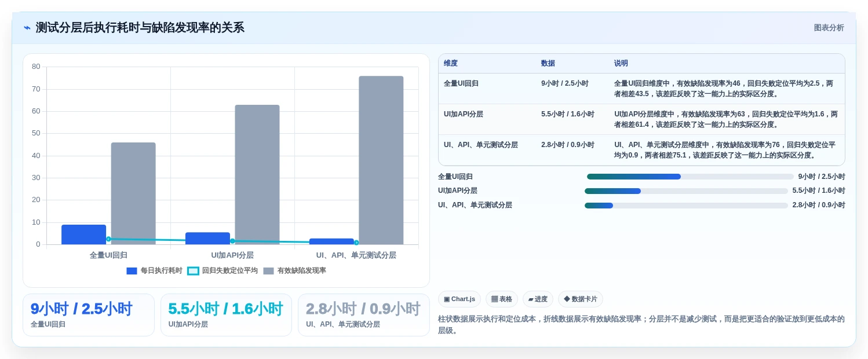
Task: Click progress row label 全量UI回归
Action: tap(455, 177)
